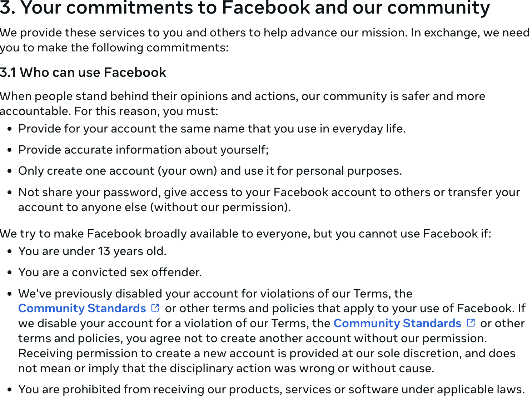Screen dimensions: 532x405
Task: Click "We've previously disabled your account" text
Action: click(215, 294)
